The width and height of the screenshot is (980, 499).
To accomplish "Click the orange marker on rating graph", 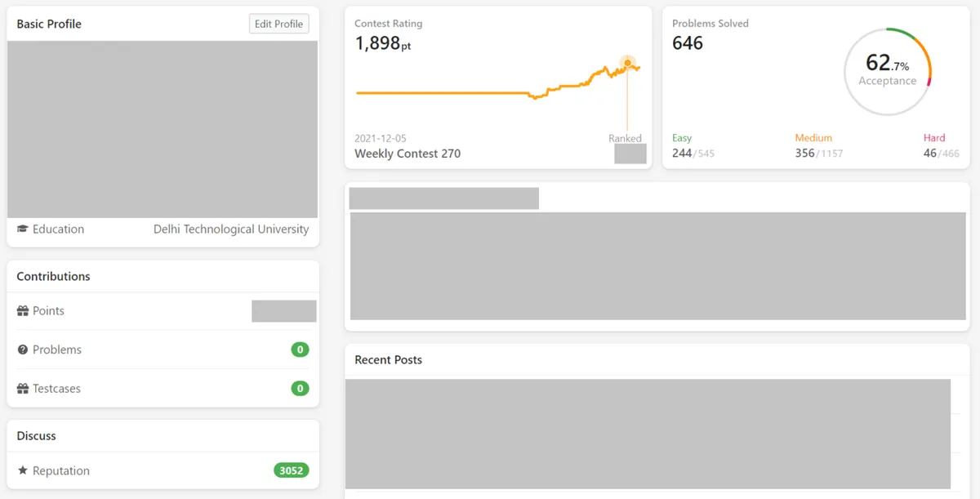I will point(627,63).
